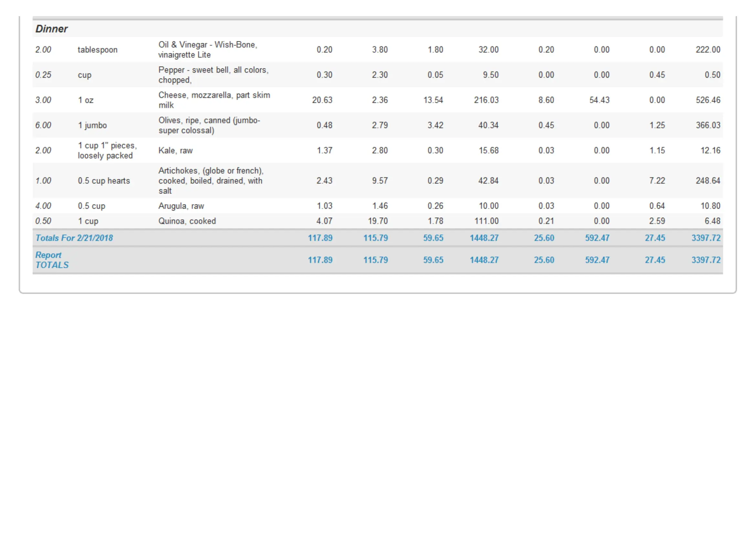This screenshot has width=756, height=534.
Task: Click the Artichokes food description
Action: coord(211,181)
